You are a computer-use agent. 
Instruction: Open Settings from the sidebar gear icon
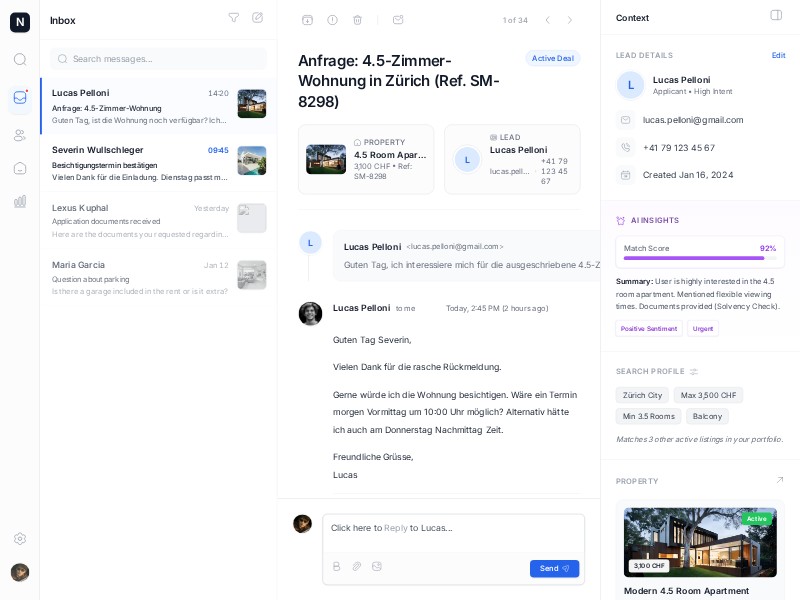click(20, 539)
